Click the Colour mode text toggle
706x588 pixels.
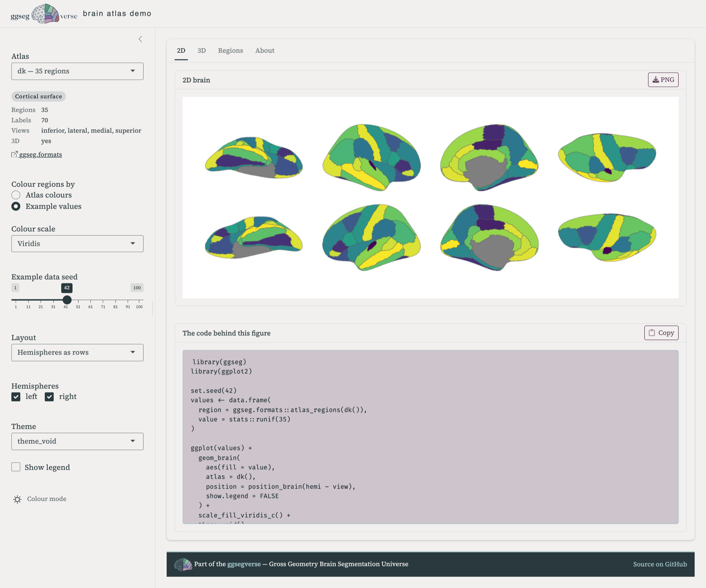47,499
